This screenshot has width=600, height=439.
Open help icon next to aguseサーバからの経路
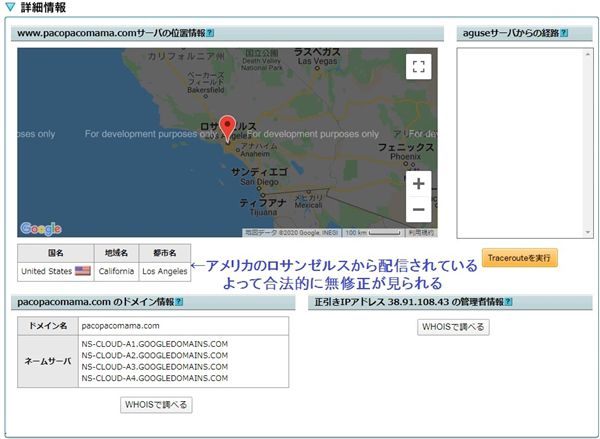click(x=564, y=33)
